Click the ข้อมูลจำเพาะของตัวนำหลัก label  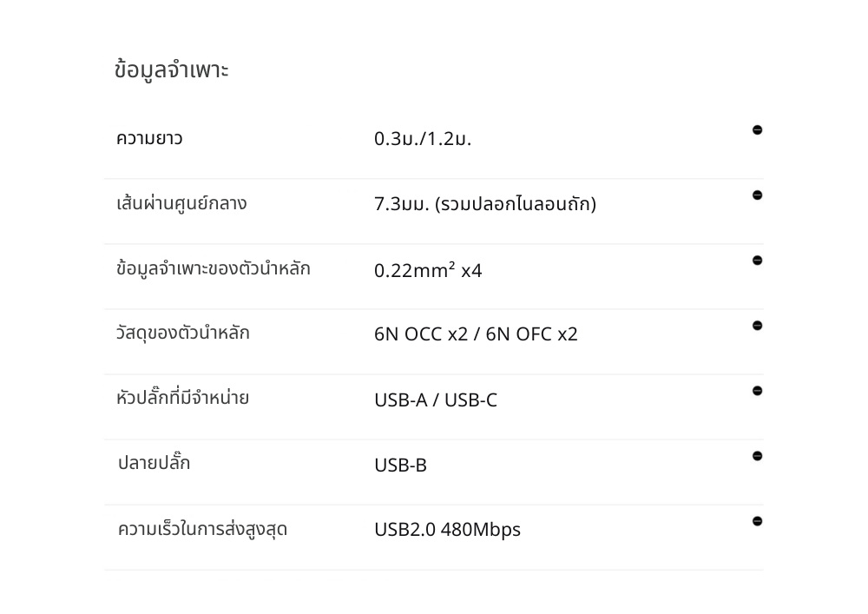pos(213,268)
